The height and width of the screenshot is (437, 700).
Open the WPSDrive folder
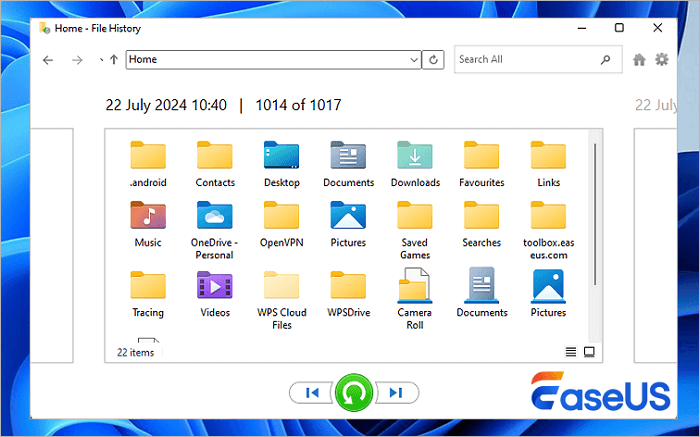(x=348, y=293)
